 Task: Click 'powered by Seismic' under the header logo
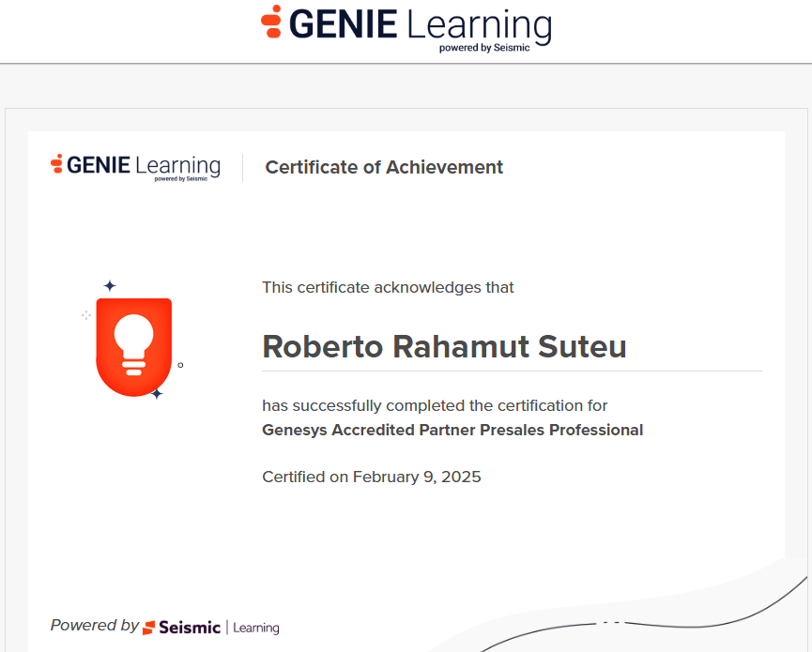click(x=484, y=48)
